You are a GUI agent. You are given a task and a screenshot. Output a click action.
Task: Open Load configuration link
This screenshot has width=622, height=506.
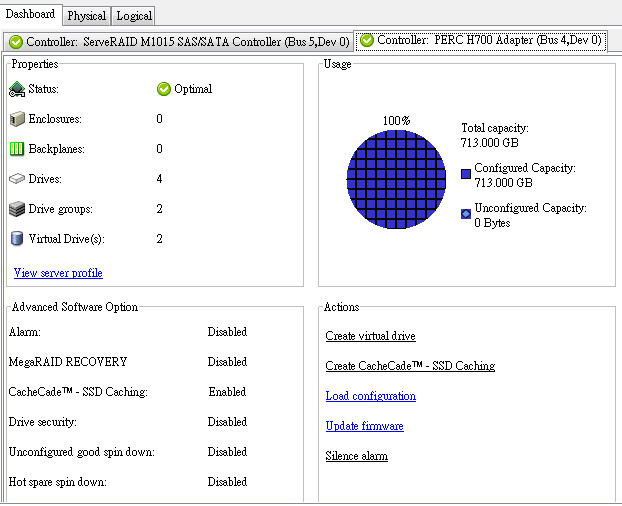[x=371, y=396]
